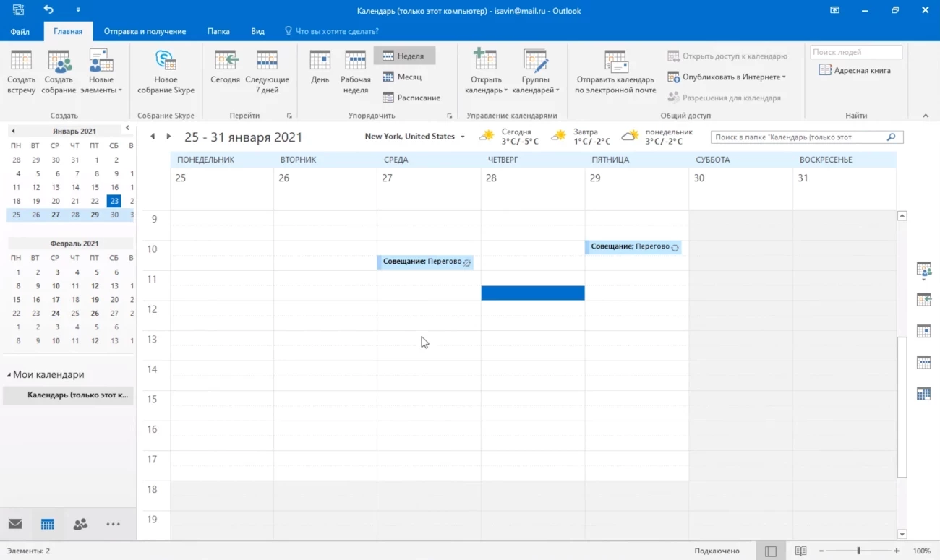
Task: Click the calendar scrollbar up arrow
Action: [902, 215]
